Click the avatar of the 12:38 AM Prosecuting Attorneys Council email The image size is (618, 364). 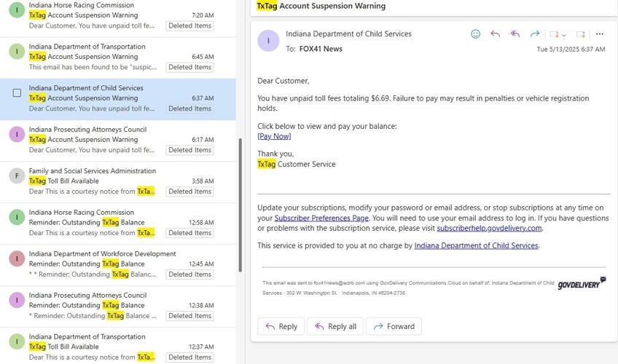click(17, 300)
